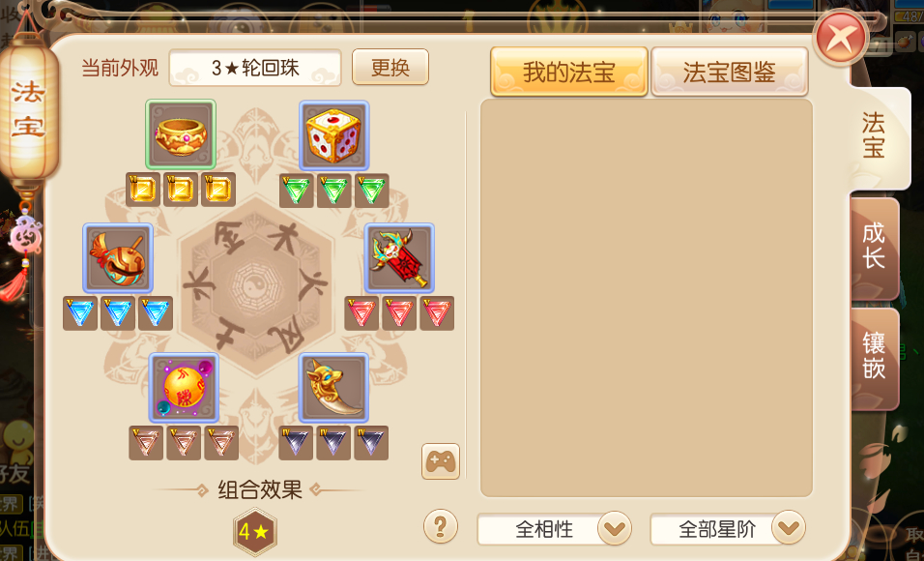Viewport: 924px width, 561px height.
Task: Select the dice treasure icon
Action: point(334,135)
